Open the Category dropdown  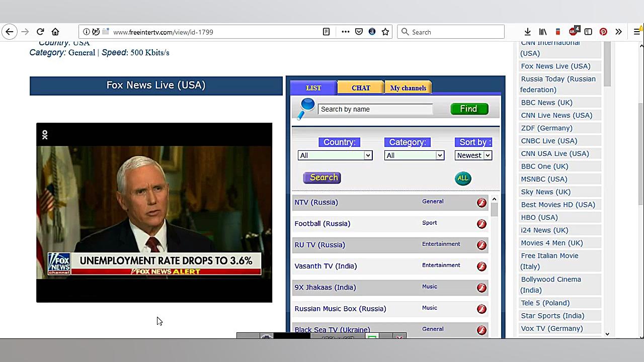coord(414,155)
